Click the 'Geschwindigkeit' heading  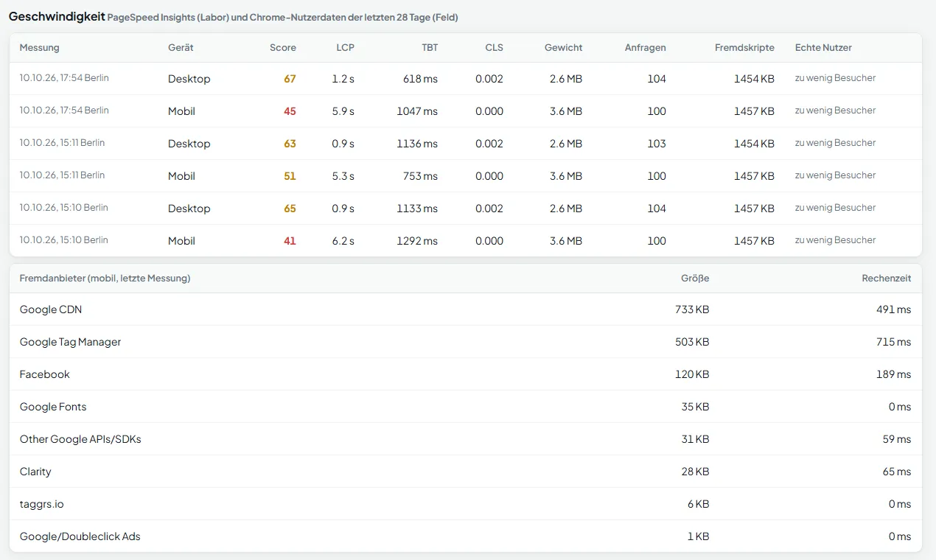[57, 16]
